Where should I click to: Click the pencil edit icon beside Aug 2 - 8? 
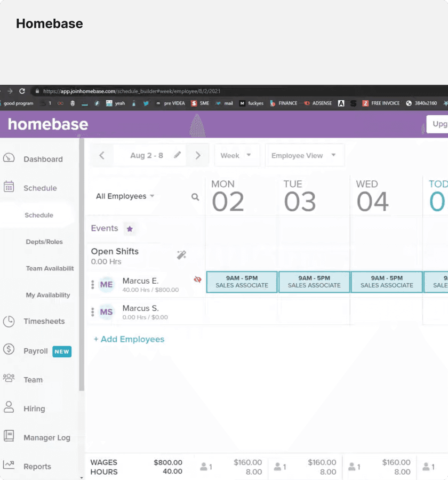(x=177, y=155)
